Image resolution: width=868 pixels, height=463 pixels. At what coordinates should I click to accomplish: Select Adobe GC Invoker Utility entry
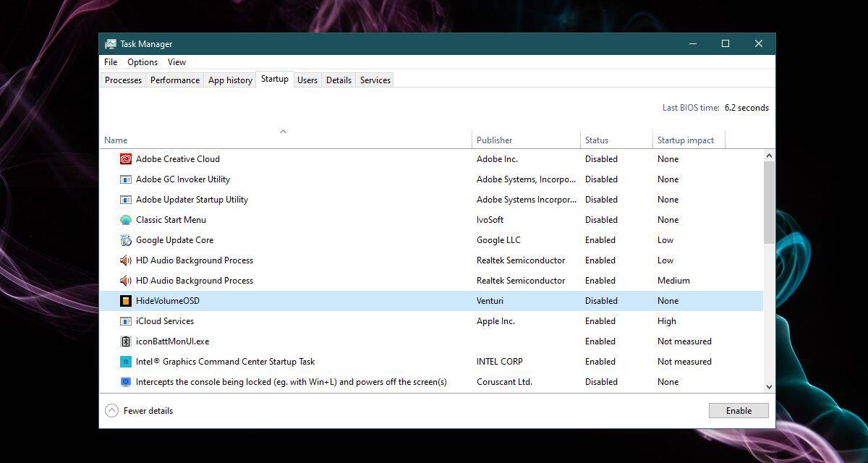tap(183, 179)
